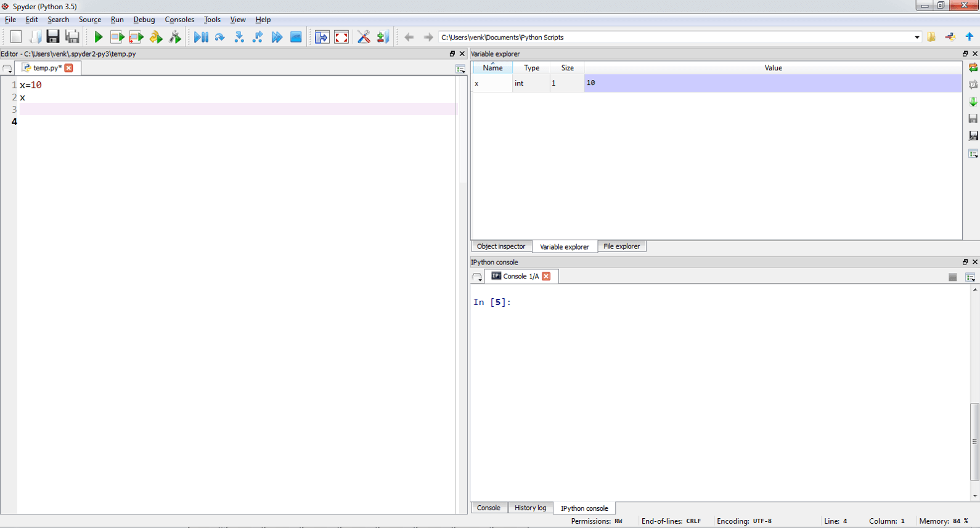
Task: Go back to previous cursor position
Action: pos(409,37)
